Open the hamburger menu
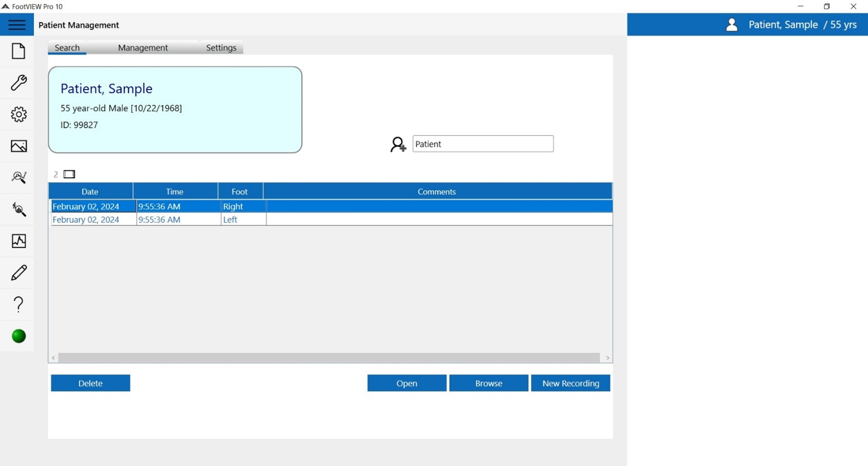Viewport: 868px width, 466px height. coord(16,25)
